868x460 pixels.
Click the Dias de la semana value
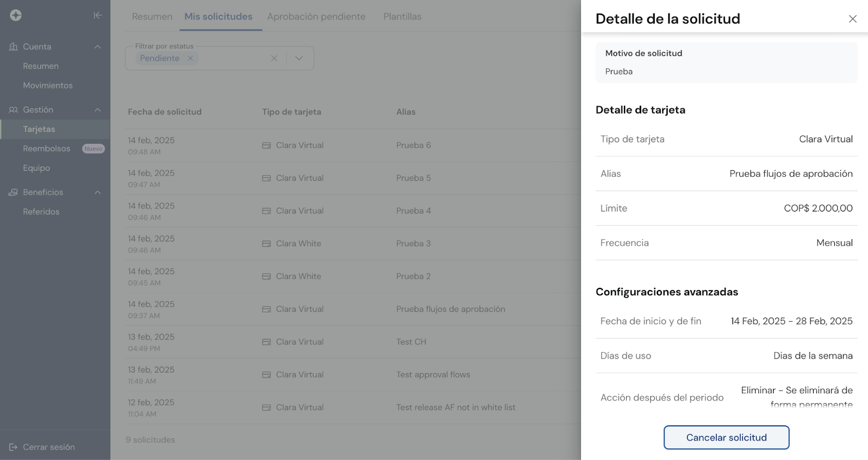[x=813, y=356]
